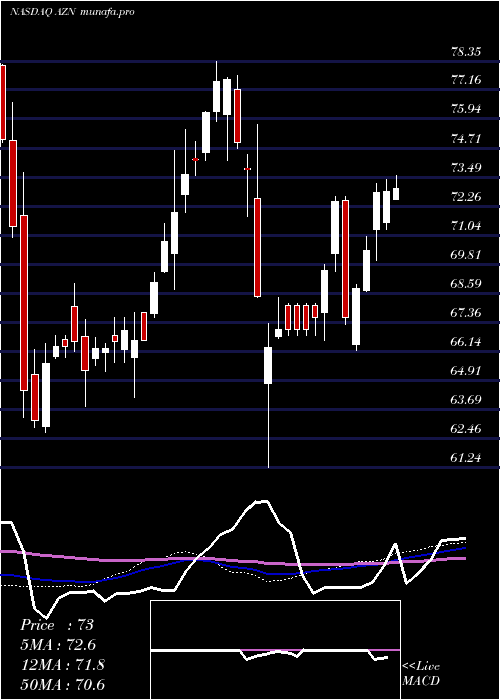Click the <<Live MACD label
This screenshot has height=700, width=500.
[x=421, y=674]
